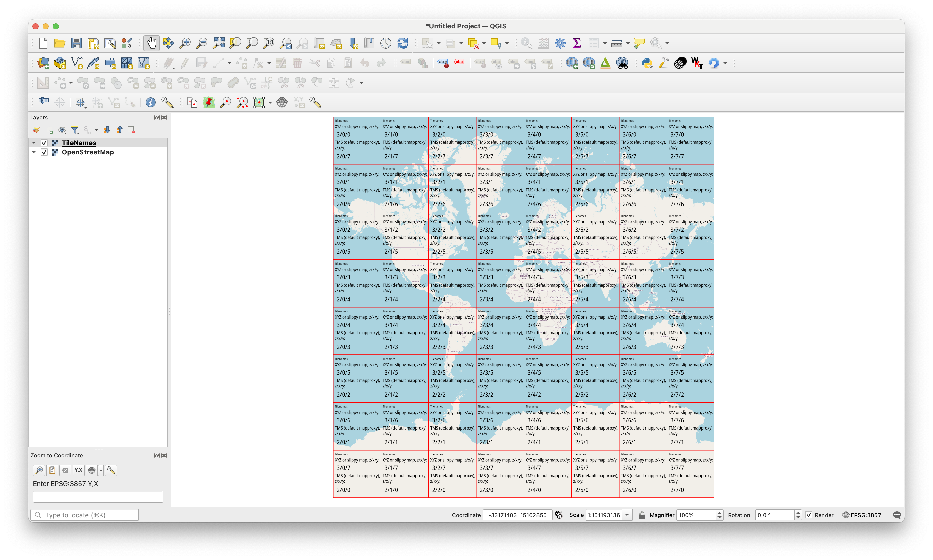The width and height of the screenshot is (933, 560).
Task: Click the Open Project folder icon
Action: click(x=59, y=43)
